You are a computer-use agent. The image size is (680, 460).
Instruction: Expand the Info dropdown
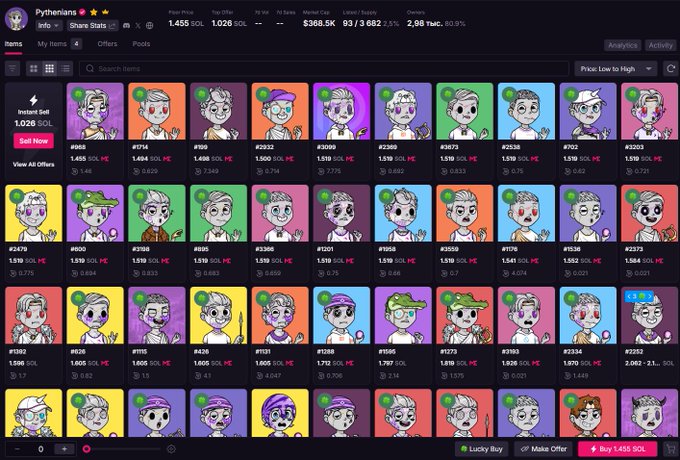[x=49, y=26]
